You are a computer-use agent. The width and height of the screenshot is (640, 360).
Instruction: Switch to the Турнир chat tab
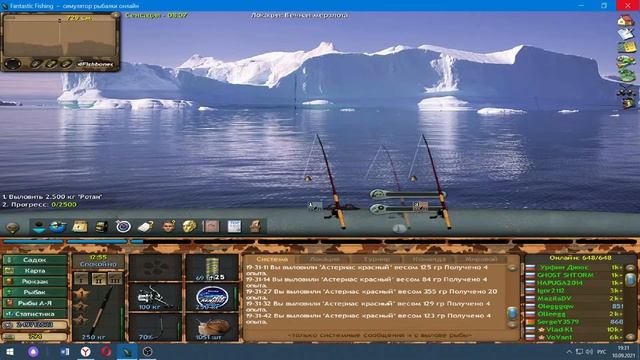coord(376,259)
